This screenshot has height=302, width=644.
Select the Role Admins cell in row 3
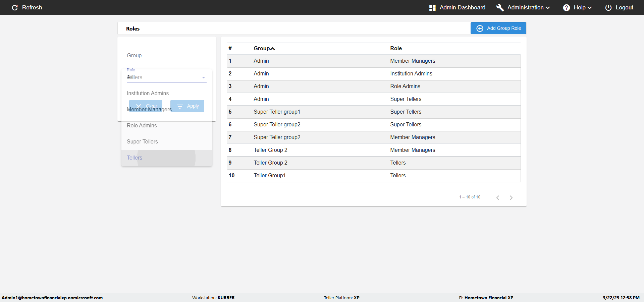405,86
